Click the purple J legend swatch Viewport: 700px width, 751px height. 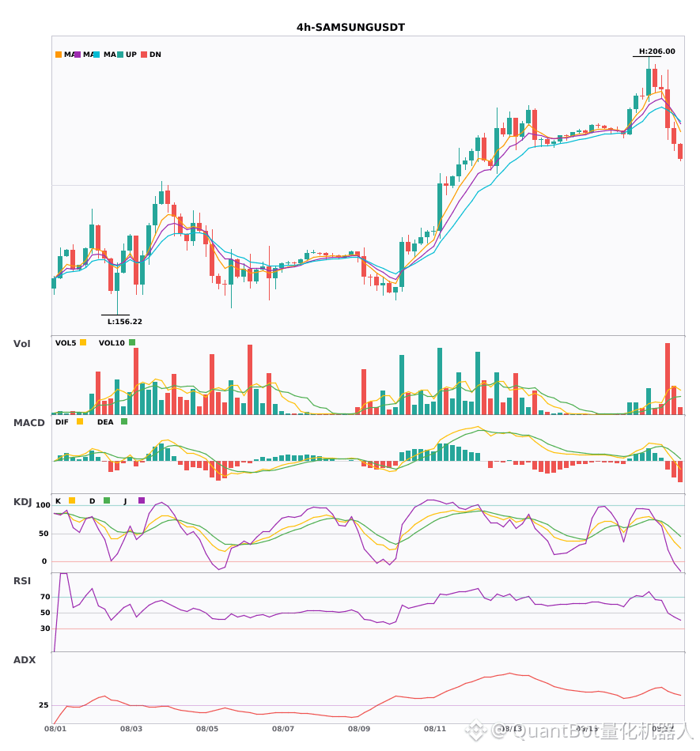point(142,500)
